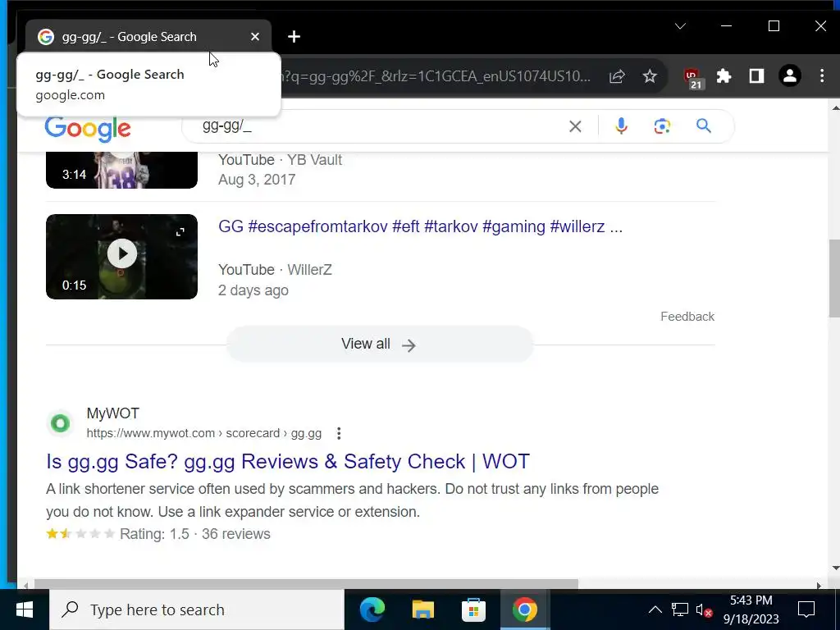840x630 pixels.
Task: Open the Chrome profile avatar
Action: (789, 76)
